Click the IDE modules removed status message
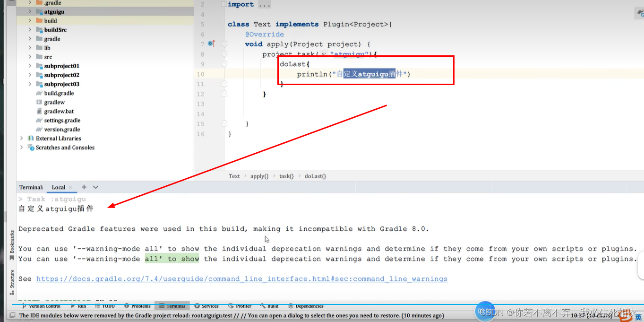This screenshot has width=644, height=322. click(232, 315)
